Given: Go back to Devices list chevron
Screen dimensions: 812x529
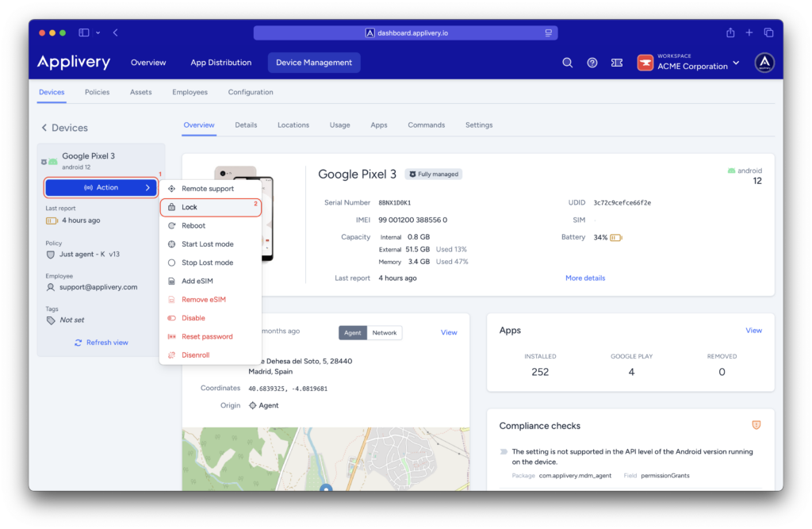Looking at the screenshot, I should [44, 128].
